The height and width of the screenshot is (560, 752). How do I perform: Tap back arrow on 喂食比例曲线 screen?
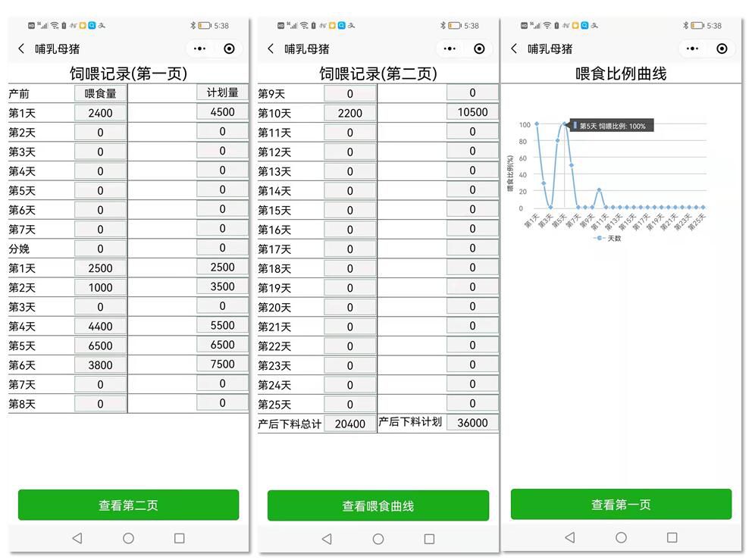[514, 49]
